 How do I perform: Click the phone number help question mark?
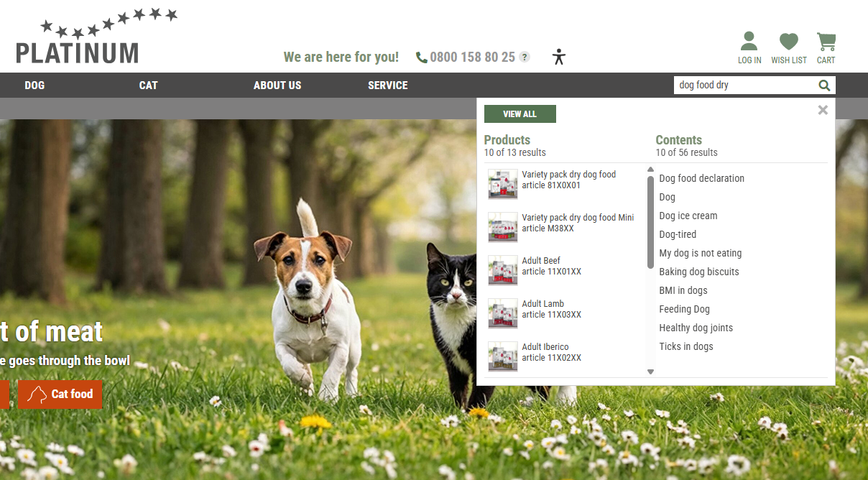tap(525, 57)
